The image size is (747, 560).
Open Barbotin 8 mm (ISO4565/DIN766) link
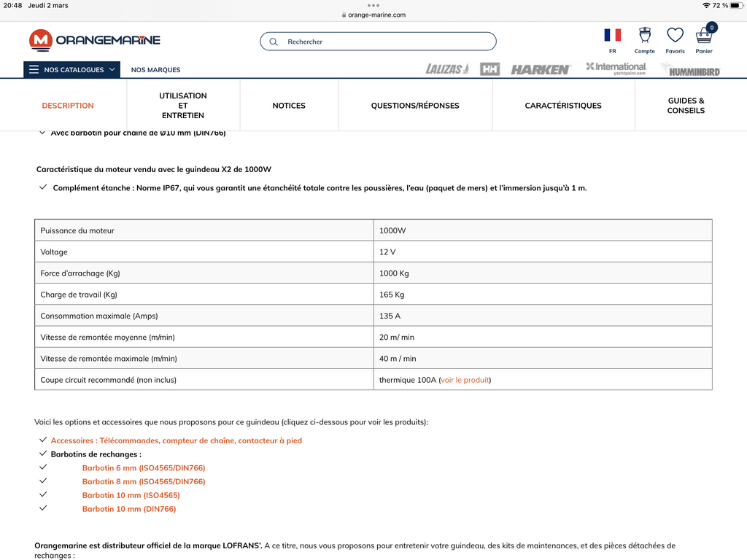click(x=144, y=481)
